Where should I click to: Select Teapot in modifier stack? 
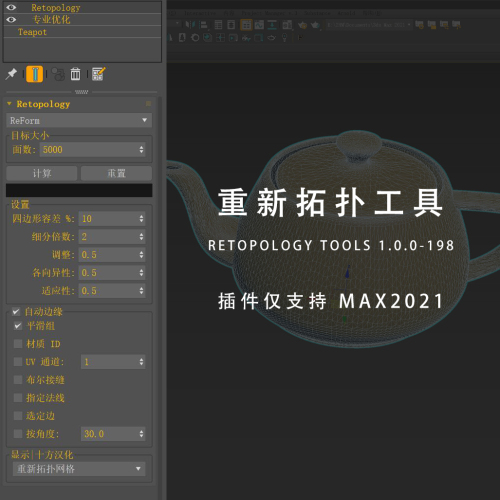tap(32, 32)
